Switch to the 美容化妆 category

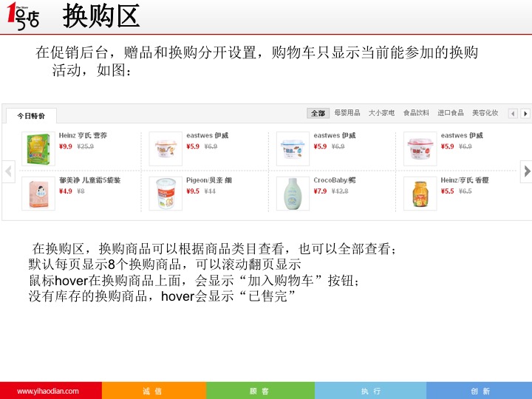click(x=485, y=113)
